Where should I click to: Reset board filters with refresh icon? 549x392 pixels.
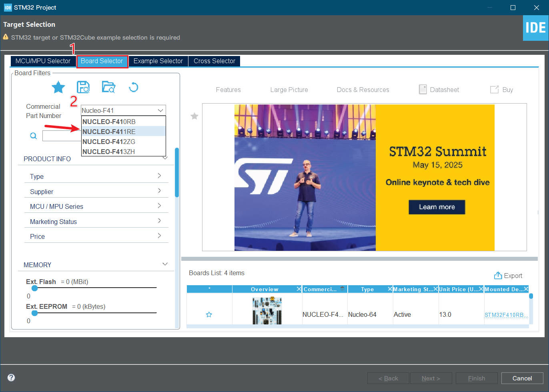(134, 87)
